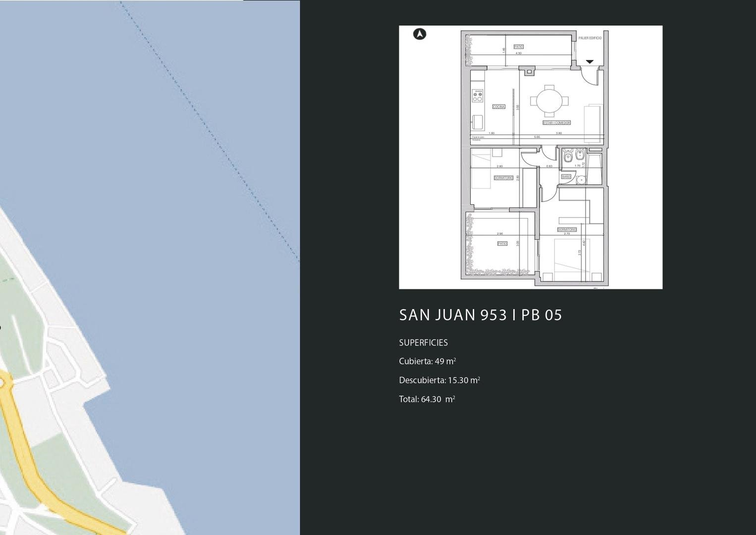Screen dimensions: 756x535
Task: Click the PALIER EDIFICIO label
Action: 590,38
